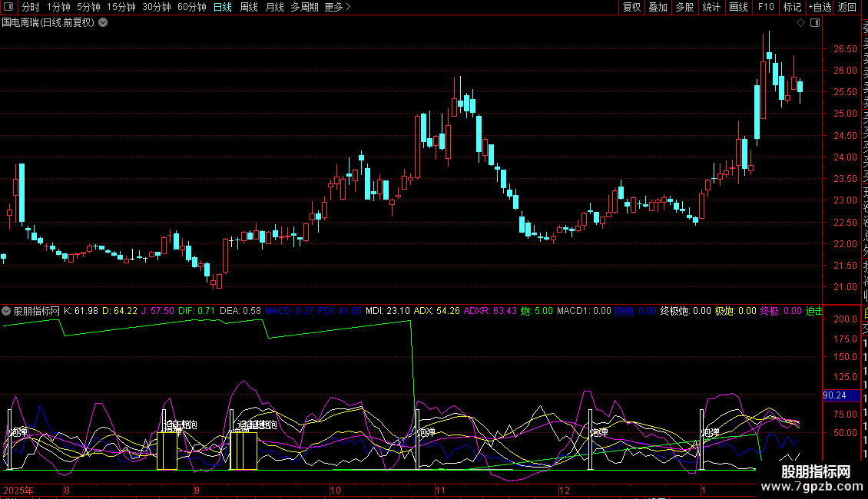The image size is (868, 499).
Task: Toggle the right side panel icon
Action: [x=814, y=23]
